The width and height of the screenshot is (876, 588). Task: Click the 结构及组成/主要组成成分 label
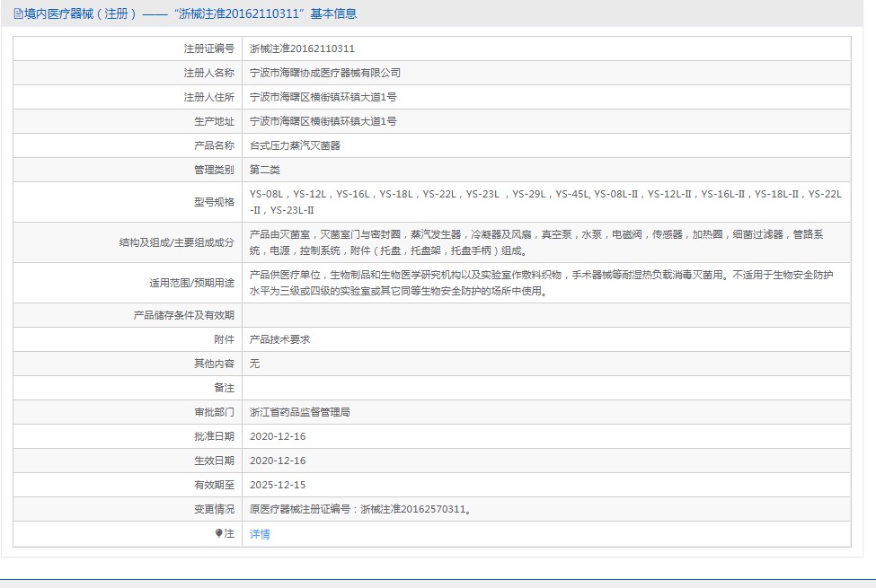click(176, 242)
